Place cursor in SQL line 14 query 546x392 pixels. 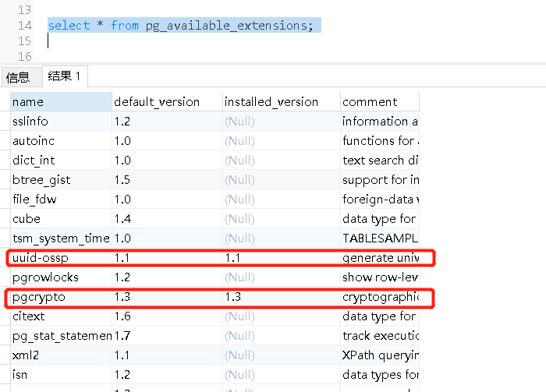click(x=180, y=26)
